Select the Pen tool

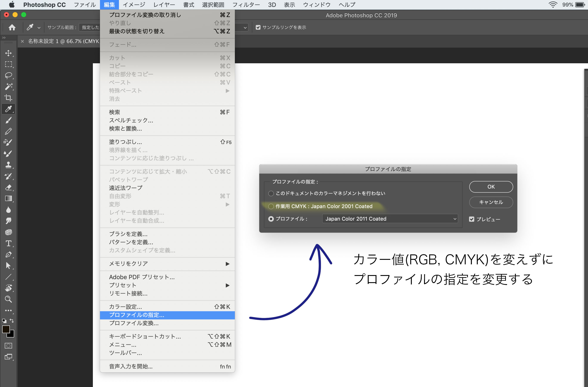(8, 254)
